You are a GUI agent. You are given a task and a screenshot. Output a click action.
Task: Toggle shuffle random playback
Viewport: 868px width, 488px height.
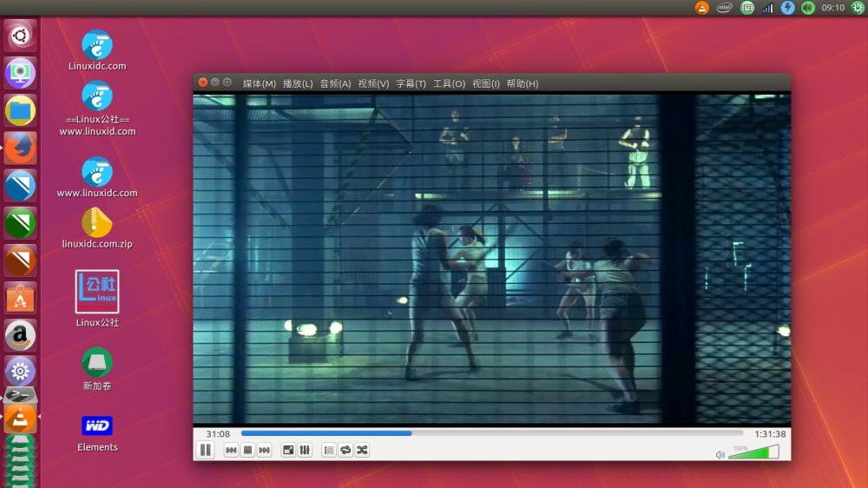click(x=362, y=451)
